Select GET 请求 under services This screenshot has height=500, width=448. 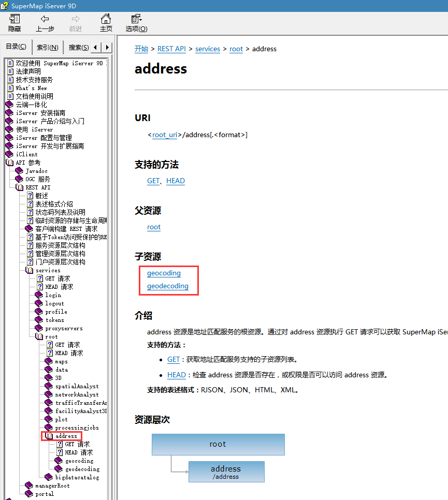click(57, 278)
